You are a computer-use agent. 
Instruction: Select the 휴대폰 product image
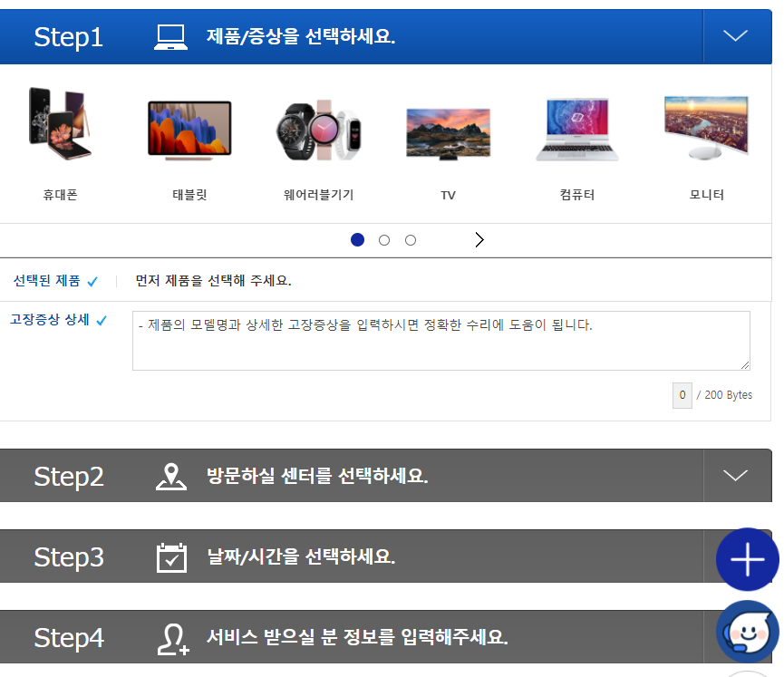click(60, 123)
